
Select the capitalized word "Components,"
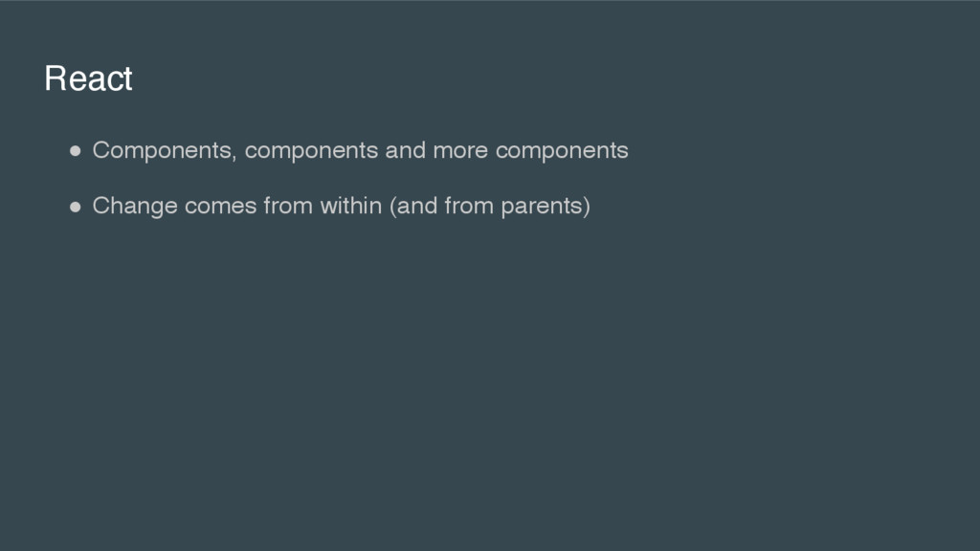(165, 150)
